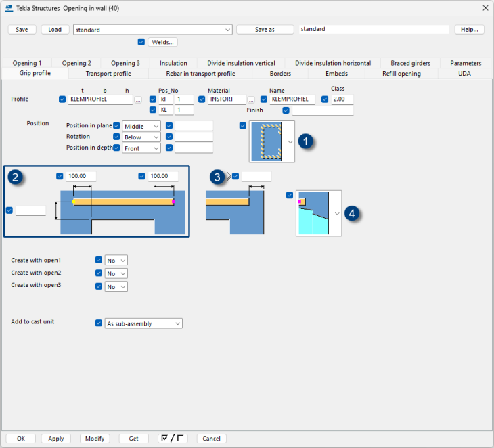Open the Rotation Below dropdown

[142, 137]
